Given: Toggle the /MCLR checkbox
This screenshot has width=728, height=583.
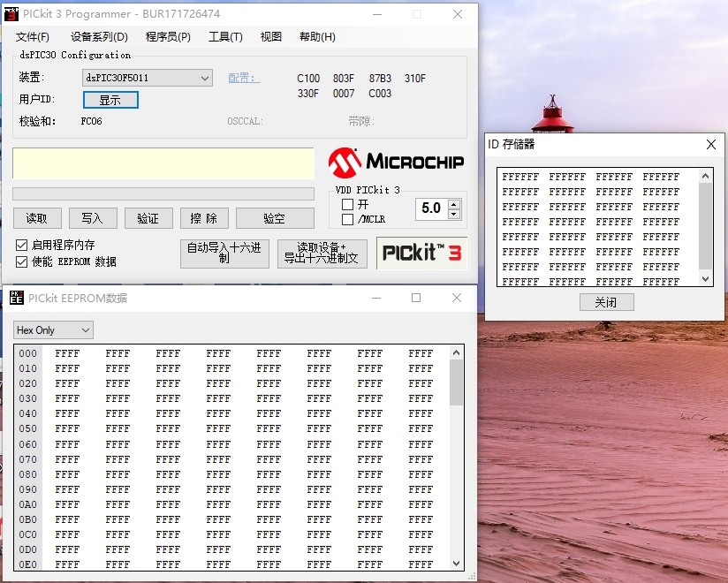Looking at the screenshot, I should (x=347, y=219).
